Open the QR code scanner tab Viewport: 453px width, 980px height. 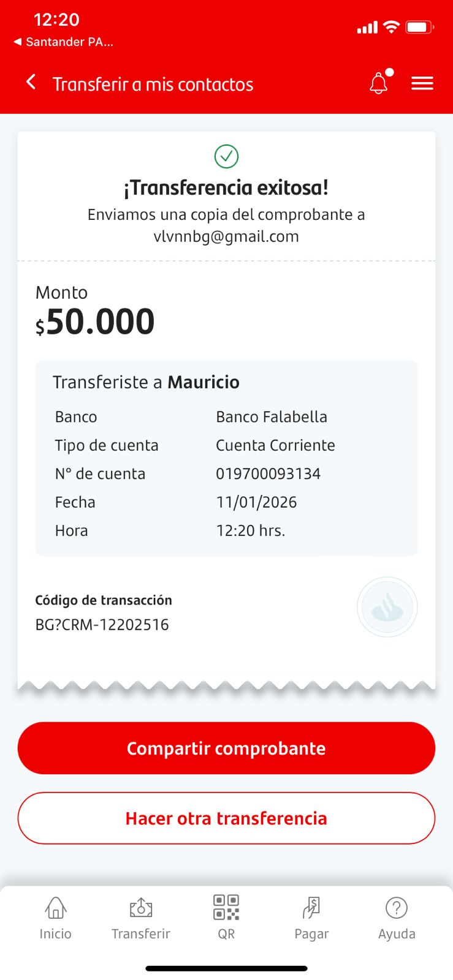pos(226,918)
